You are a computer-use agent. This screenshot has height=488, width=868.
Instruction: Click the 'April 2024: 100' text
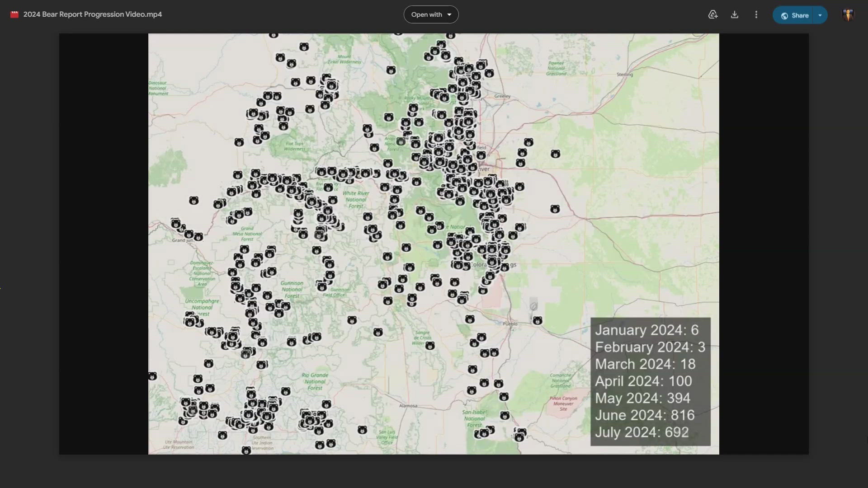point(643,381)
